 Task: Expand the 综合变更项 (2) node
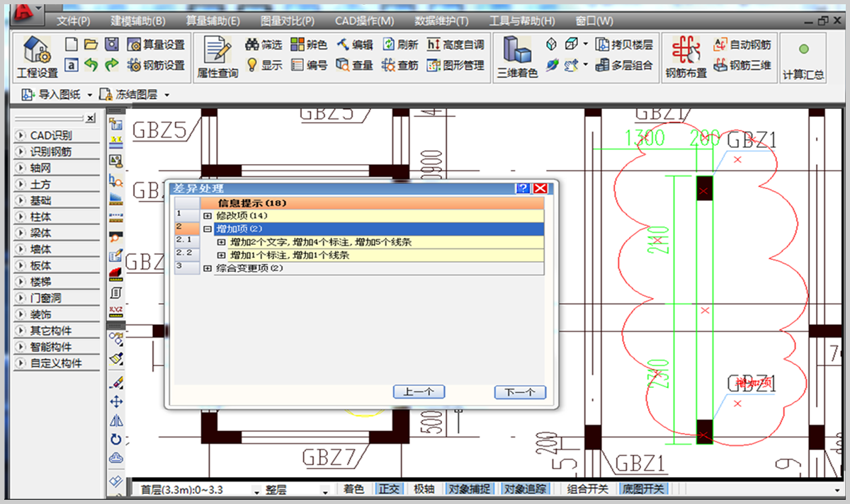[208, 268]
